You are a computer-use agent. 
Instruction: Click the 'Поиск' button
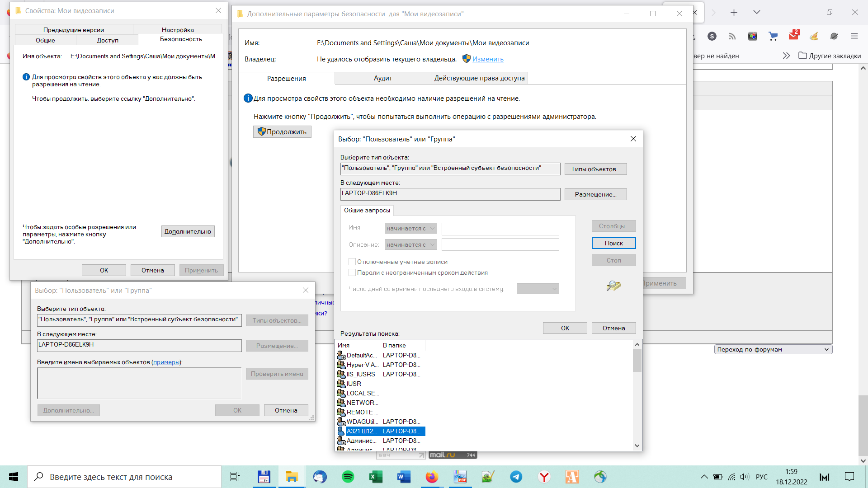pyautogui.click(x=613, y=243)
